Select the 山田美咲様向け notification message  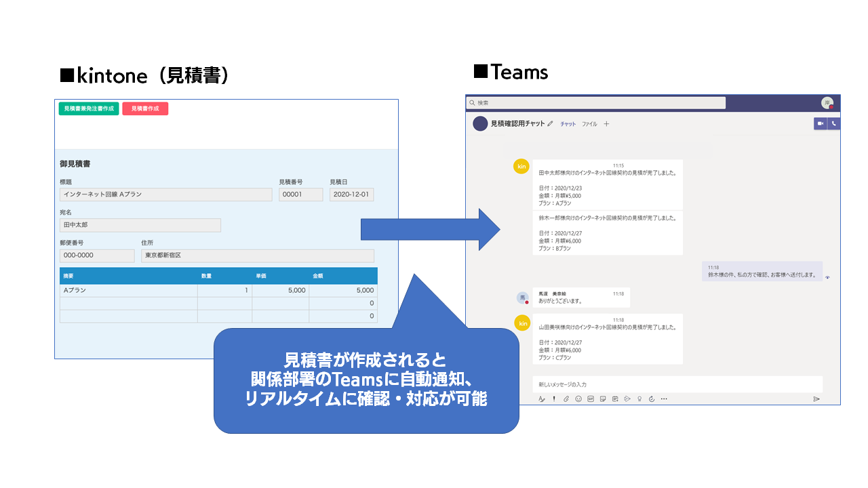[x=608, y=338]
